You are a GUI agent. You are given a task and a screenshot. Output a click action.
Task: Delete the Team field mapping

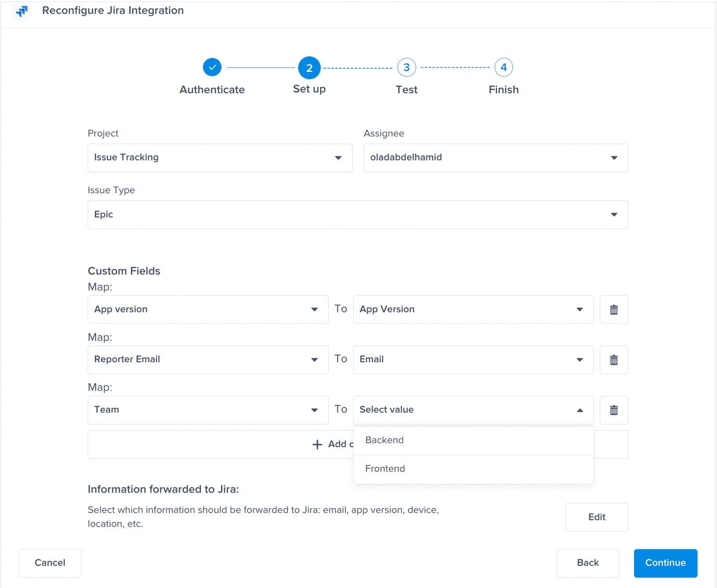click(614, 410)
